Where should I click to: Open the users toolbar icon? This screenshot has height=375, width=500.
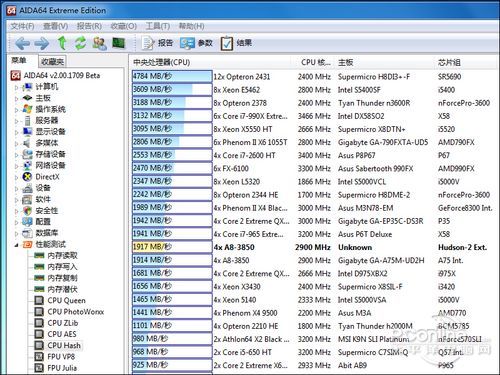99,43
